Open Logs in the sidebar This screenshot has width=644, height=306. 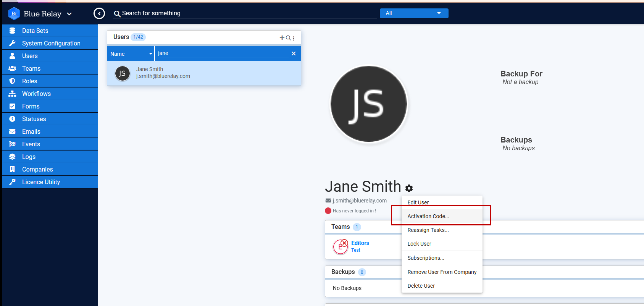coord(50,157)
